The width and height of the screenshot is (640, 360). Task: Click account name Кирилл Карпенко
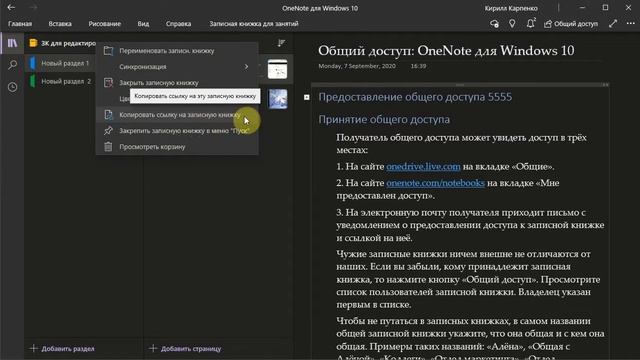pyautogui.click(x=511, y=8)
